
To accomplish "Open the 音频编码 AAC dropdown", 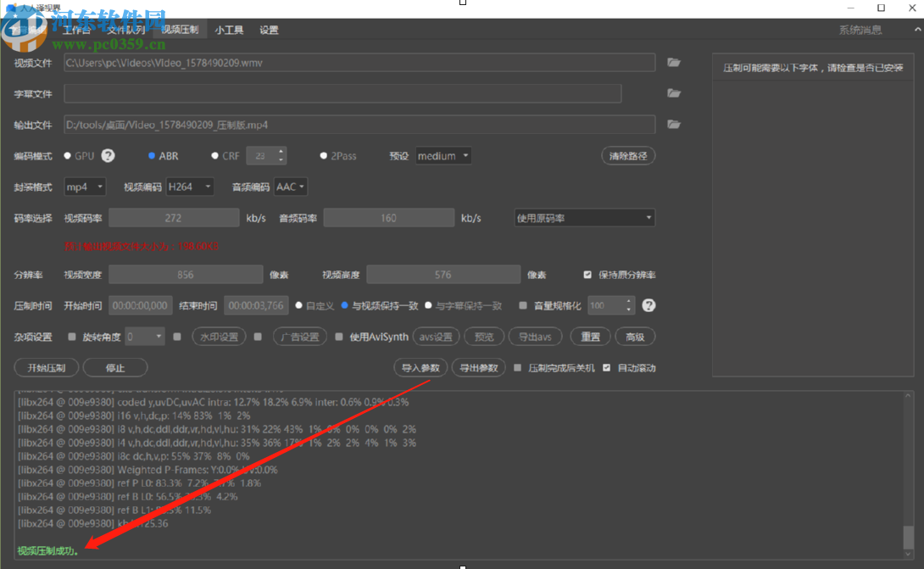I will click(x=291, y=187).
